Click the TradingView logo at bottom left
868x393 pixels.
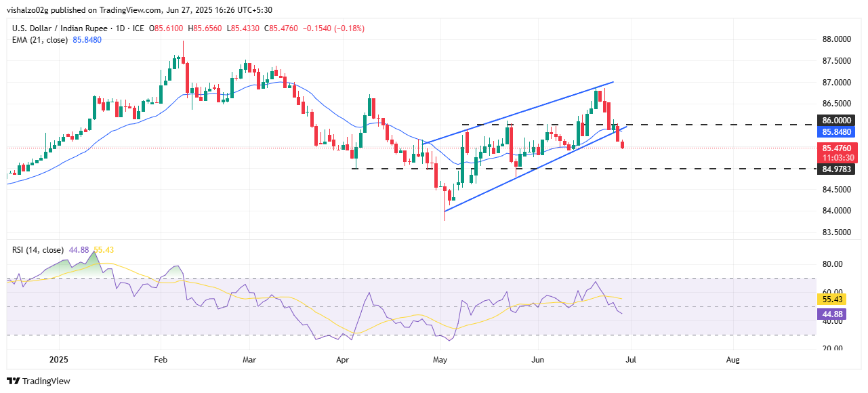(x=38, y=381)
